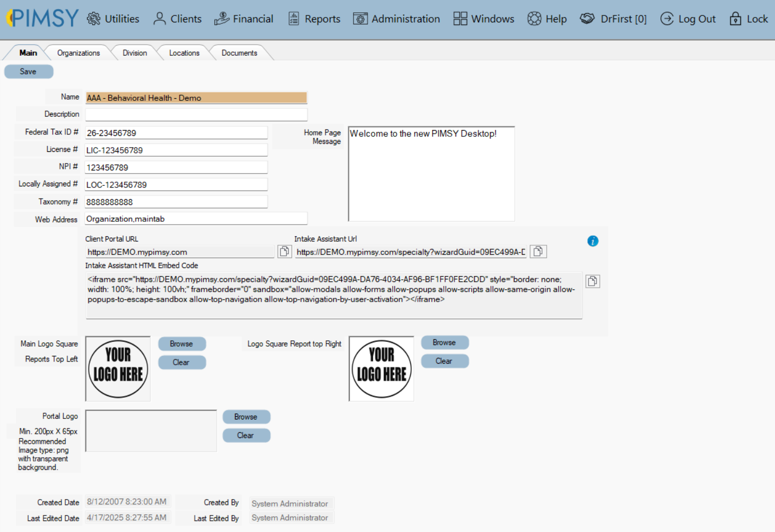Save the organization record
775x532 pixels.
click(x=28, y=71)
